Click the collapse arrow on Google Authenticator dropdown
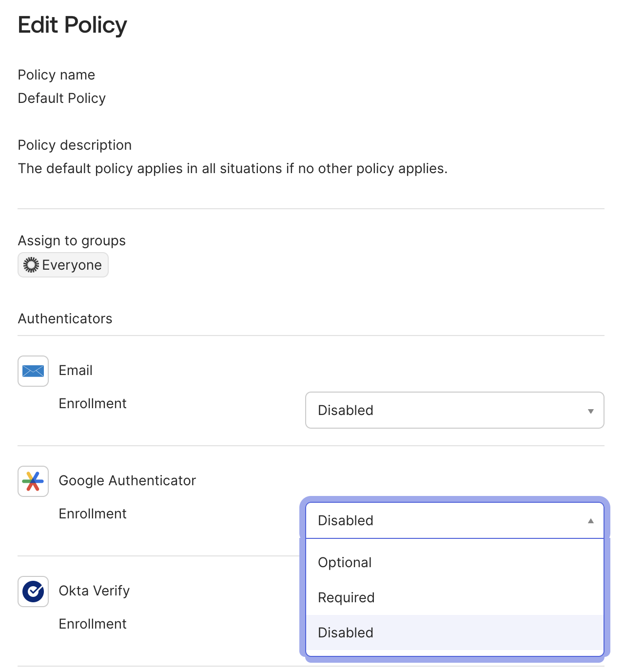The image size is (624, 672). (x=590, y=520)
